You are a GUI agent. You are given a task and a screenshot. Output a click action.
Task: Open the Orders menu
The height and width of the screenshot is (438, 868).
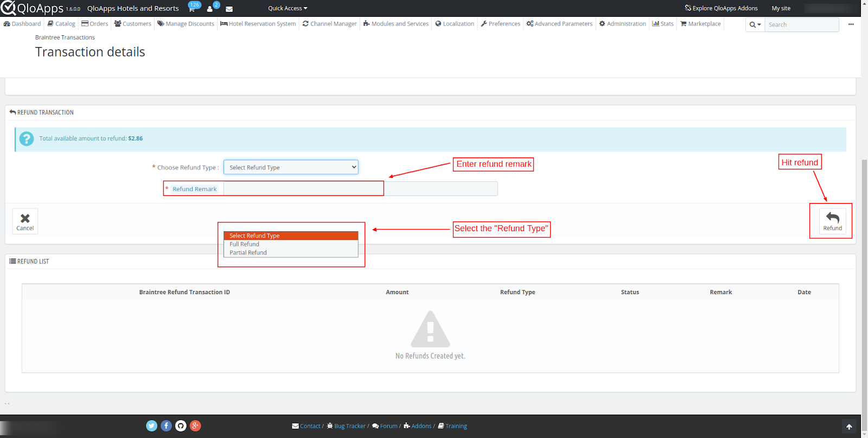coord(95,24)
